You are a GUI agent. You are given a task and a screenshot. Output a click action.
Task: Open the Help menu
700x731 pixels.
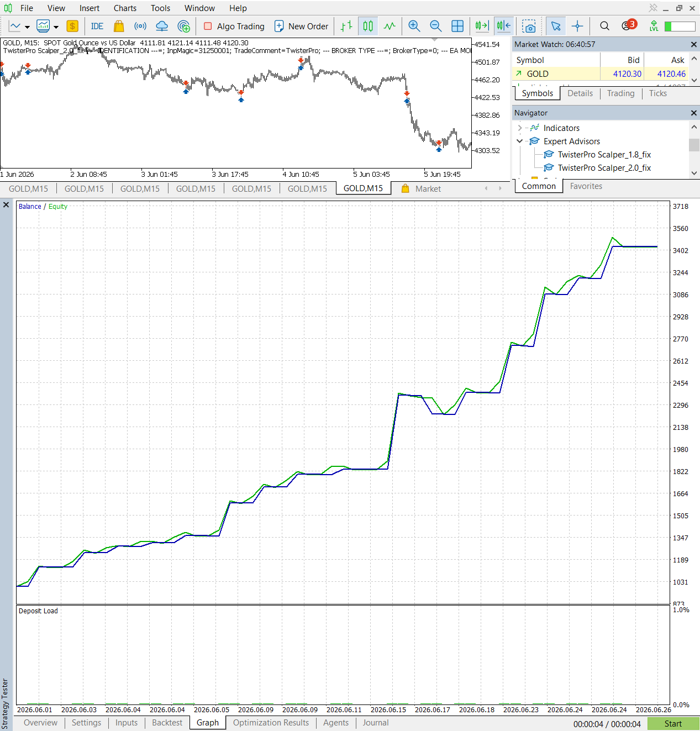(x=238, y=8)
